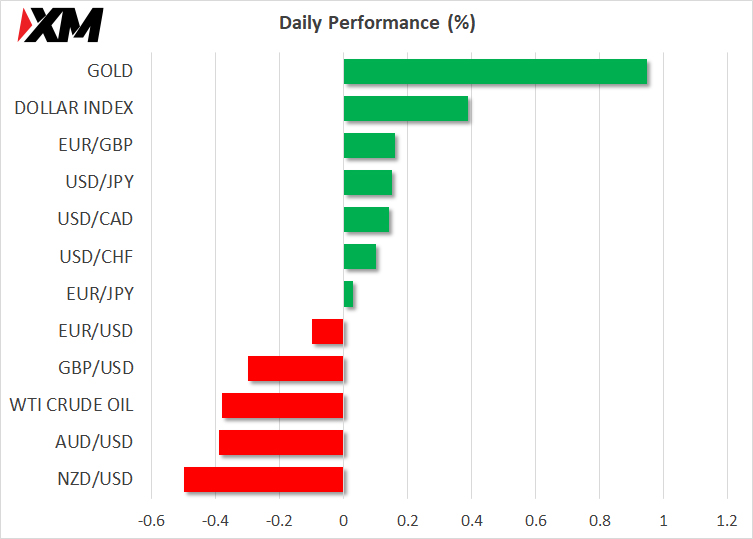753x539 pixels.
Task: Select the green GOLD bar
Action: (x=495, y=72)
